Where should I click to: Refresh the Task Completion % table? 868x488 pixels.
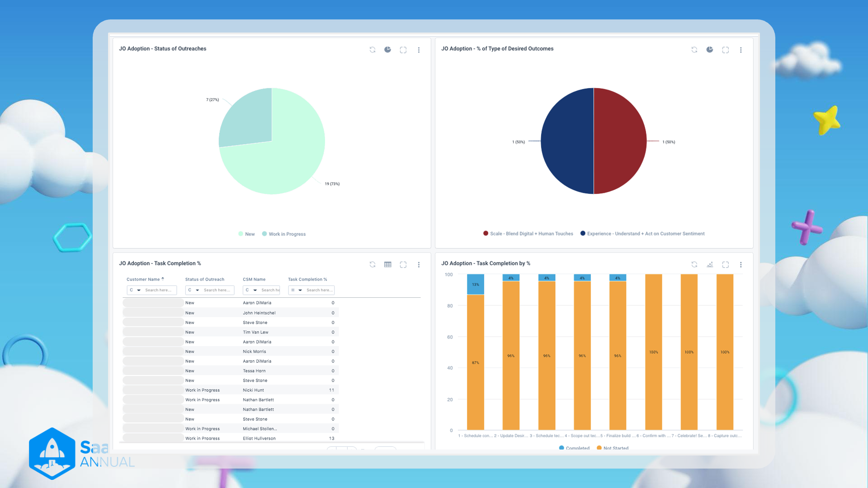(373, 264)
